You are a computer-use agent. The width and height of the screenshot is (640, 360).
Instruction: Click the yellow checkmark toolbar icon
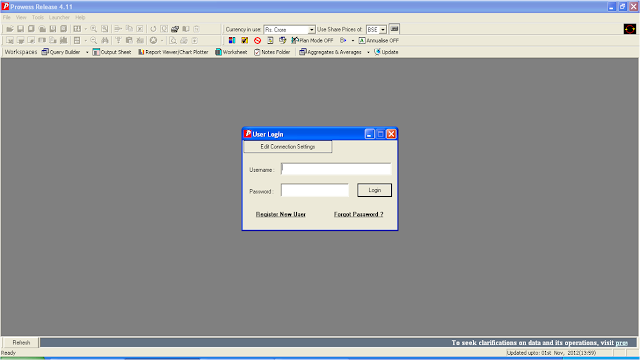tap(244, 40)
